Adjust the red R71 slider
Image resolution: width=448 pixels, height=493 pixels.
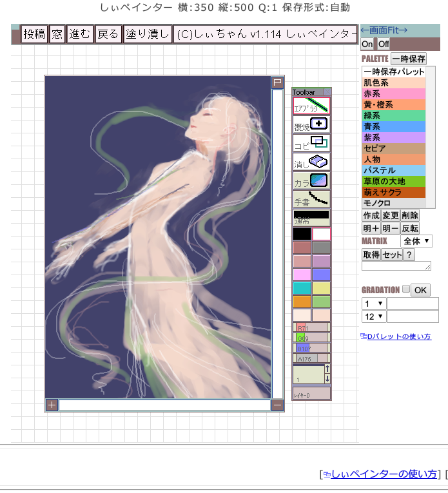311,328
